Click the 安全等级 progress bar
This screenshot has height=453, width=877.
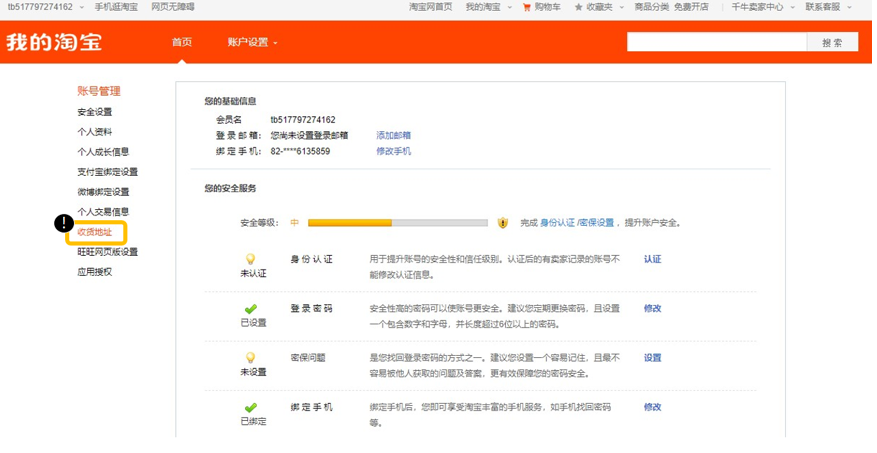(x=398, y=223)
